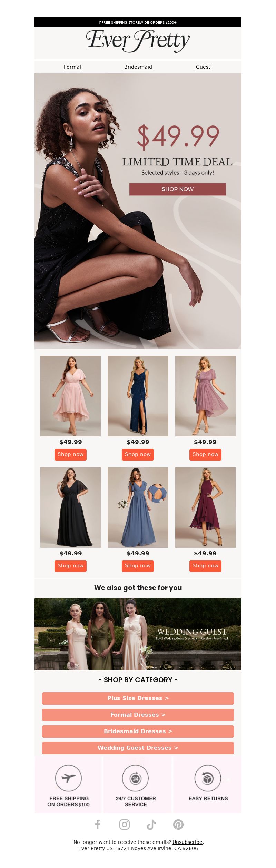Click the free shipping airplane icon
Viewport: 276px width, 868px height.
point(68,778)
